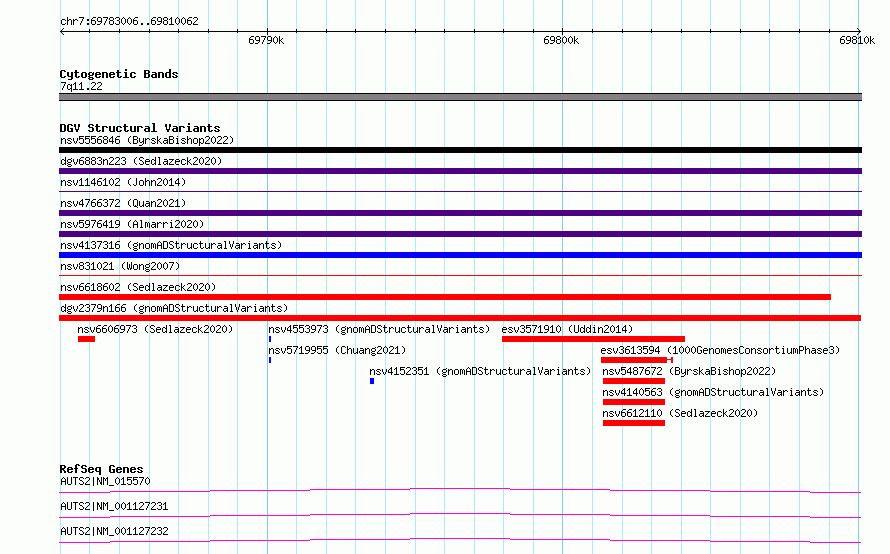Image resolution: width=890 pixels, height=554 pixels.
Task: Click the purple nsv4766372 bar
Action: pos(460,213)
